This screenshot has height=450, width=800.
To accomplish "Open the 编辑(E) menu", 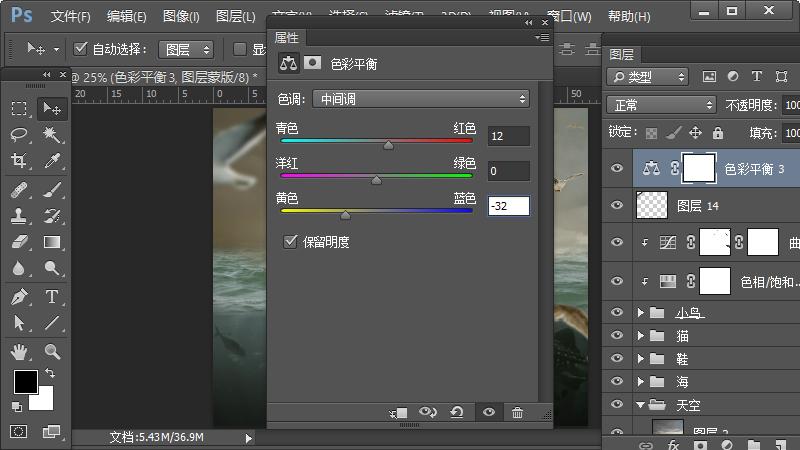I will (x=127, y=16).
